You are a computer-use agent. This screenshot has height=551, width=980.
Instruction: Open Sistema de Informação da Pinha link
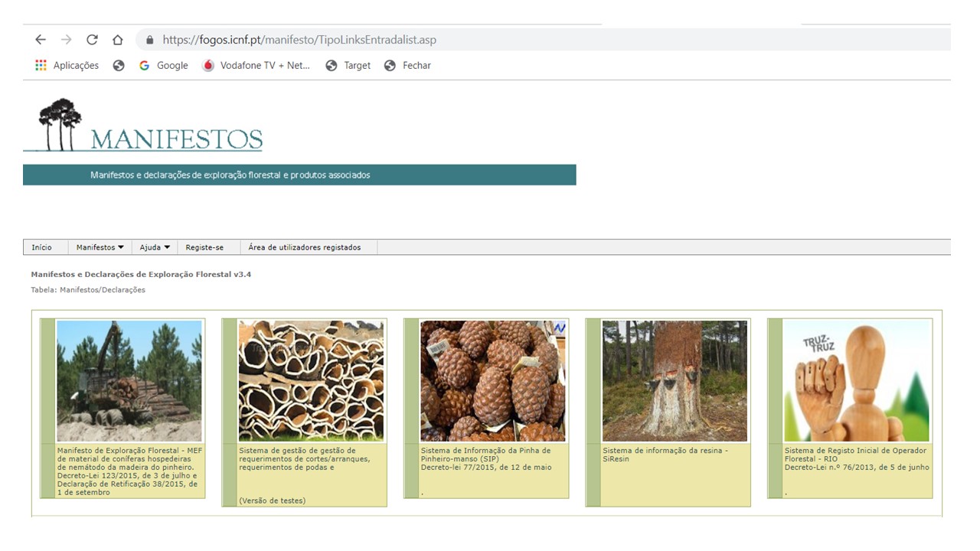(486, 459)
